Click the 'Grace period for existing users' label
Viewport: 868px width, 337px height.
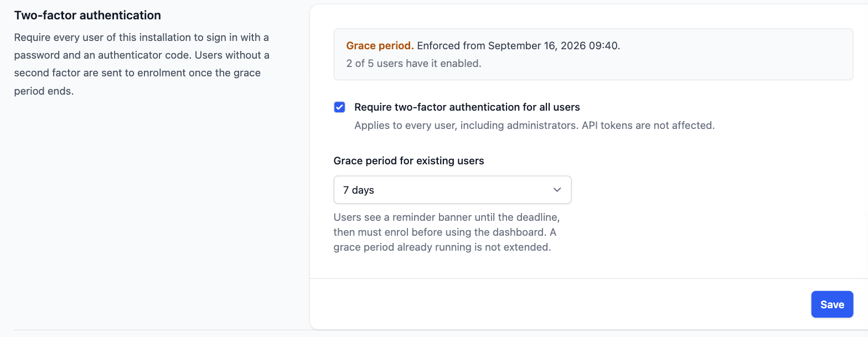tap(409, 161)
